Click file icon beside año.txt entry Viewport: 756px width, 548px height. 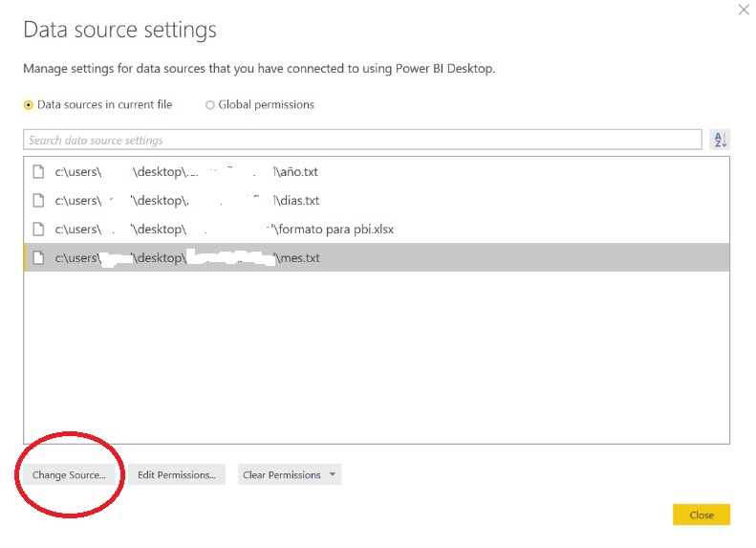(38, 172)
